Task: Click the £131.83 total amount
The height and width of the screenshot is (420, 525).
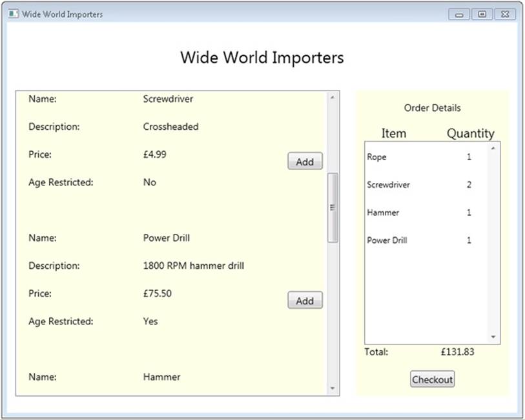Action: pos(457,352)
